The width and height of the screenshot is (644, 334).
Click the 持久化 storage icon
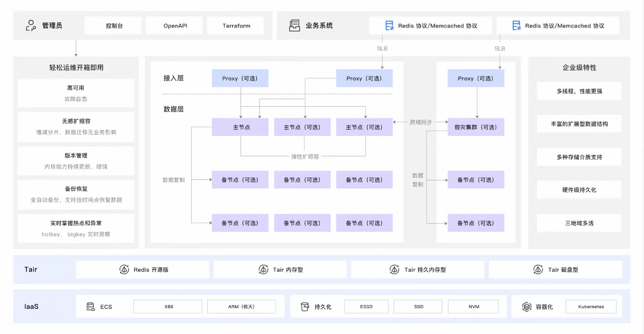pyautogui.click(x=305, y=306)
